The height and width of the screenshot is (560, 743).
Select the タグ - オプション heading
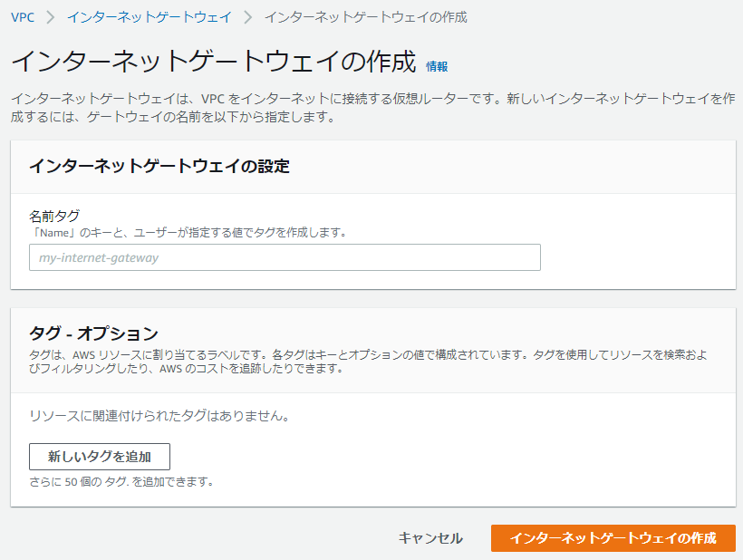pos(94,333)
